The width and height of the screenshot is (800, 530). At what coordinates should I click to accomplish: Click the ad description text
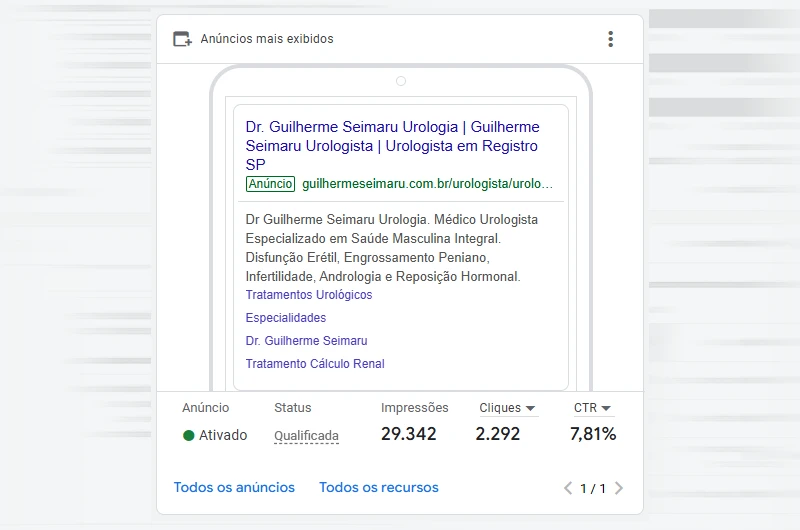pyautogui.click(x=392, y=247)
